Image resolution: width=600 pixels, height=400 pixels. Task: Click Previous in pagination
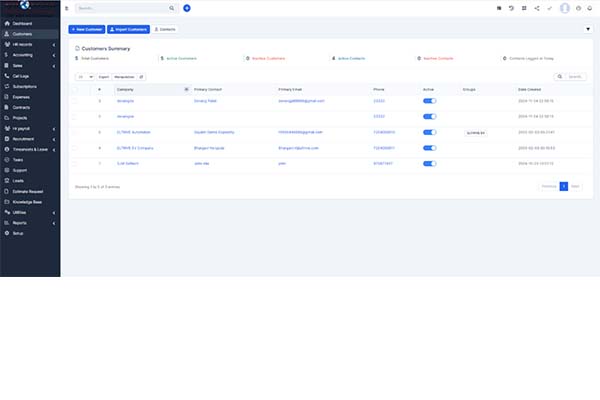549,186
